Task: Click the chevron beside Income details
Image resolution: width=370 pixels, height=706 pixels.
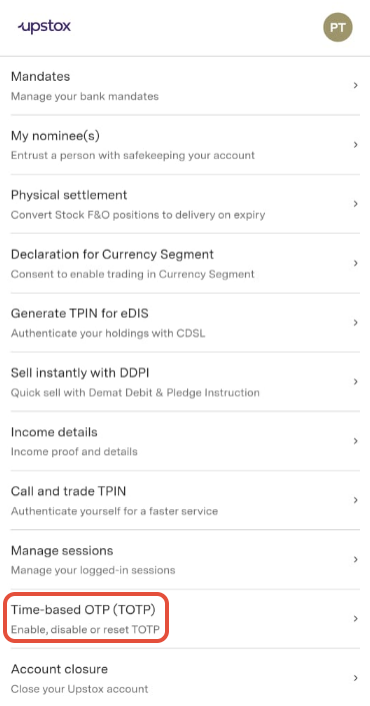Action: [x=356, y=441]
